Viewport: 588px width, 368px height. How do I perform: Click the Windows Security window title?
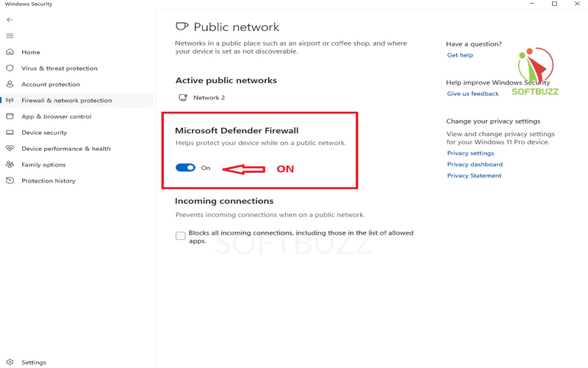(29, 4)
